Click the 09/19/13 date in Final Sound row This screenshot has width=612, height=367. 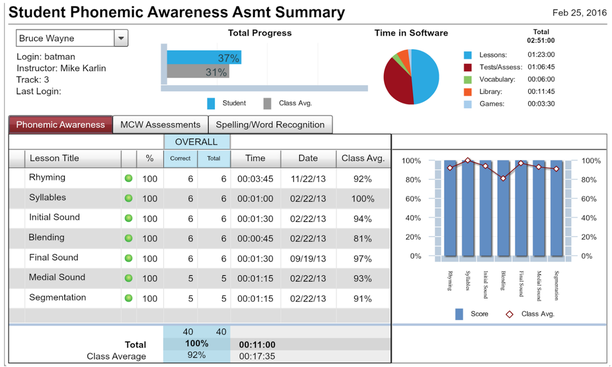[x=308, y=258]
